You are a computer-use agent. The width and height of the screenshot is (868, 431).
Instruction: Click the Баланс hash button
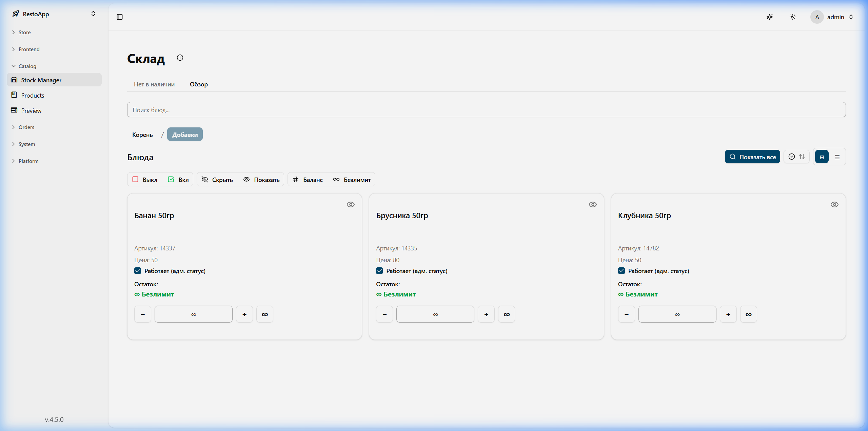(x=308, y=180)
